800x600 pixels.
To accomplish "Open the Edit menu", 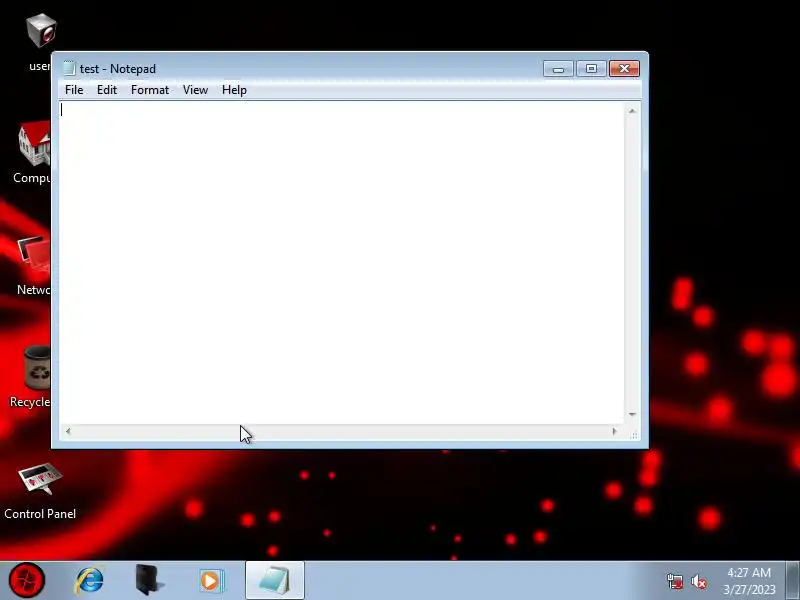I will pos(107,90).
